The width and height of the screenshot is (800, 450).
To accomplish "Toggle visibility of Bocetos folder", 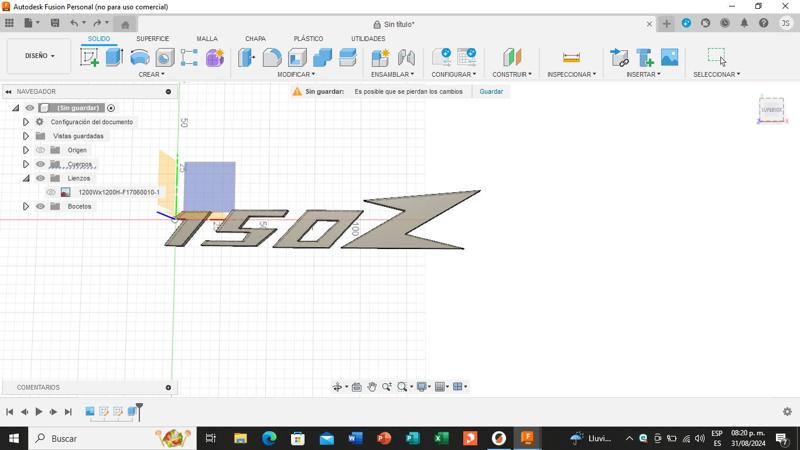I will click(x=40, y=206).
